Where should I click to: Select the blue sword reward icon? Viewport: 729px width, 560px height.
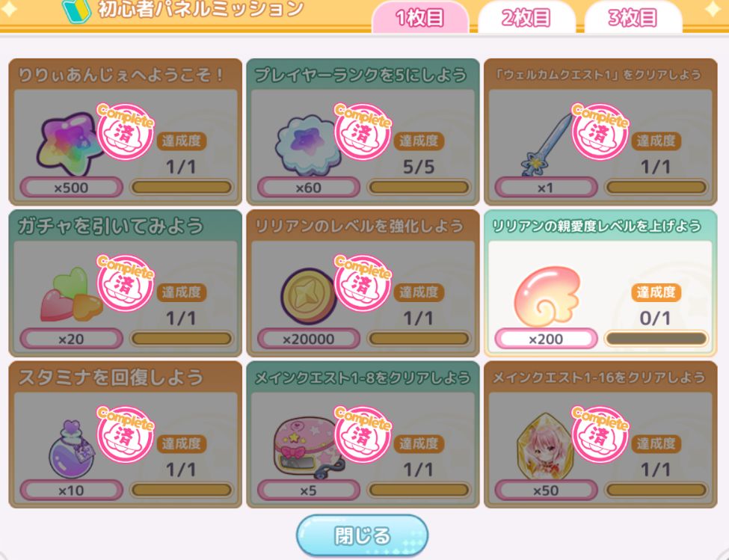point(547,143)
